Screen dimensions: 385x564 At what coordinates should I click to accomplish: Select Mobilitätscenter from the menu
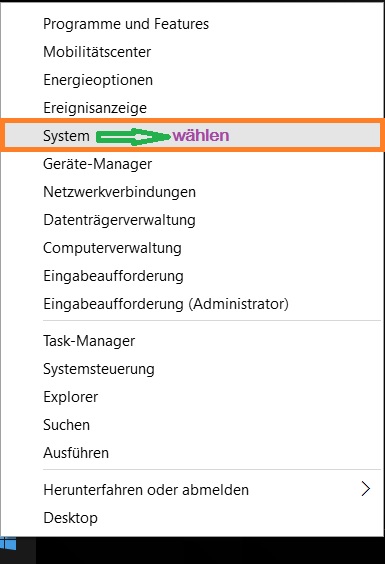pos(97,52)
